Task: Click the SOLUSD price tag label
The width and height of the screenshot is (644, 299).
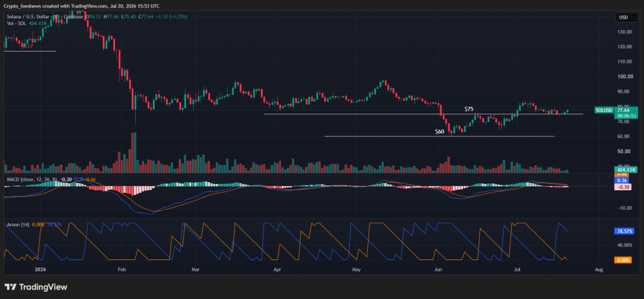Action: tap(604, 111)
